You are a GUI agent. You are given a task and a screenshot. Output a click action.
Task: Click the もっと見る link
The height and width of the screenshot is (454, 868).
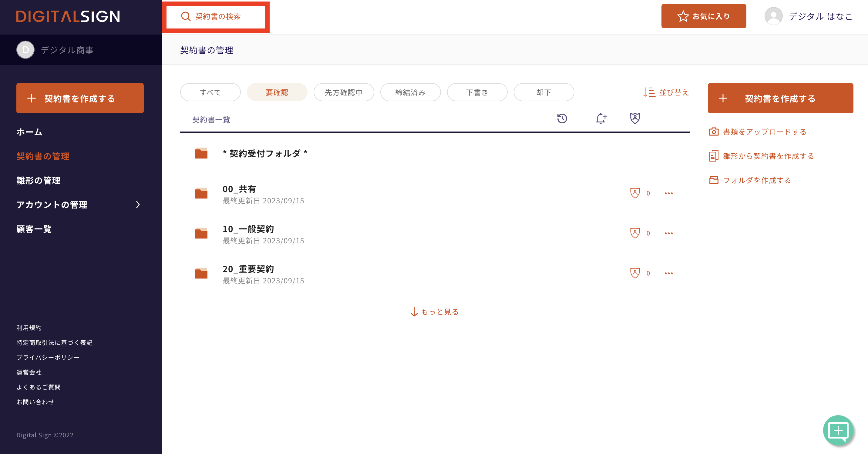click(x=435, y=312)
